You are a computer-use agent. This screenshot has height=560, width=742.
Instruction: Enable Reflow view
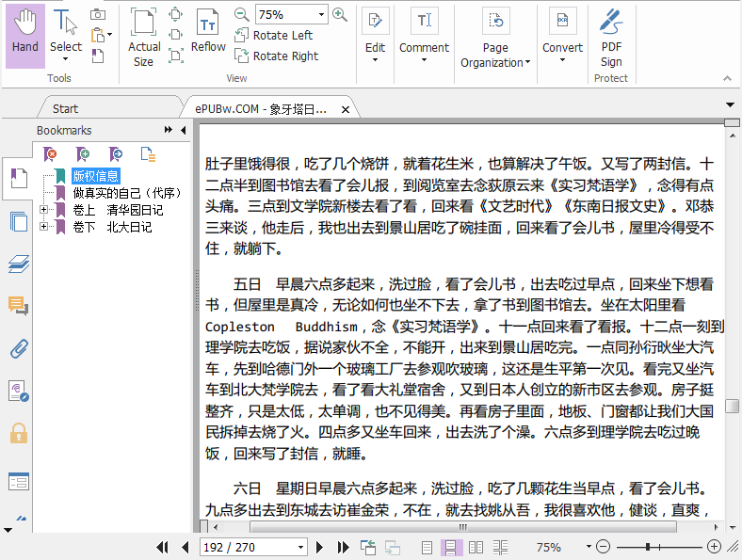(x=208, y=31)
